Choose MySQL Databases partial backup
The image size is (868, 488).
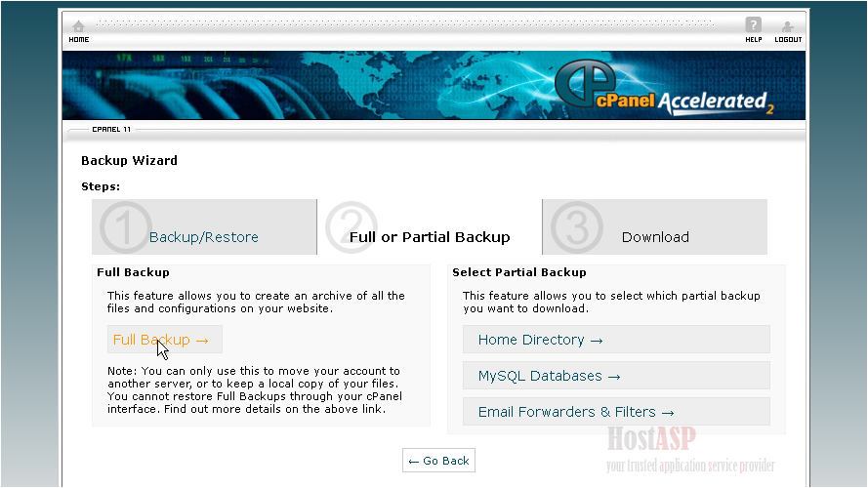549,376
